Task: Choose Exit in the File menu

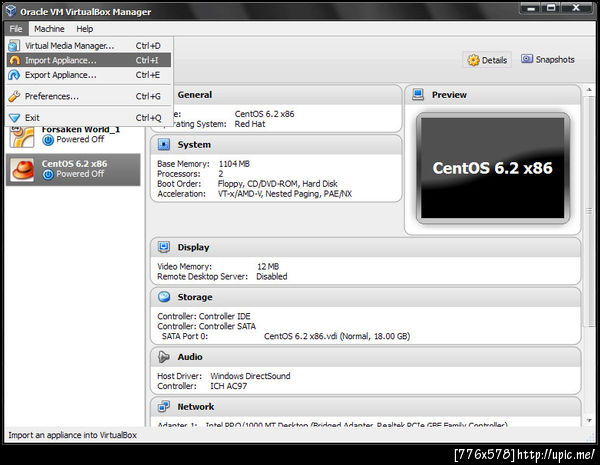Action: point(89,117)
